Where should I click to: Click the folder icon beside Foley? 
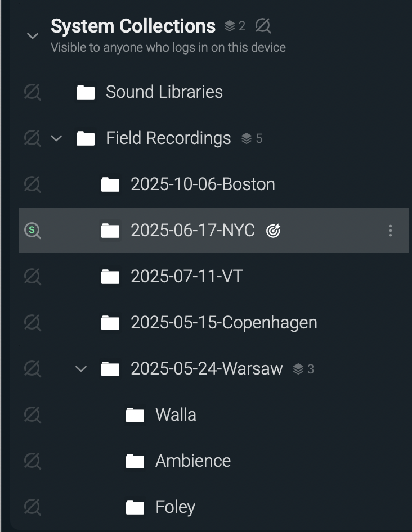[x=135, y=506]
